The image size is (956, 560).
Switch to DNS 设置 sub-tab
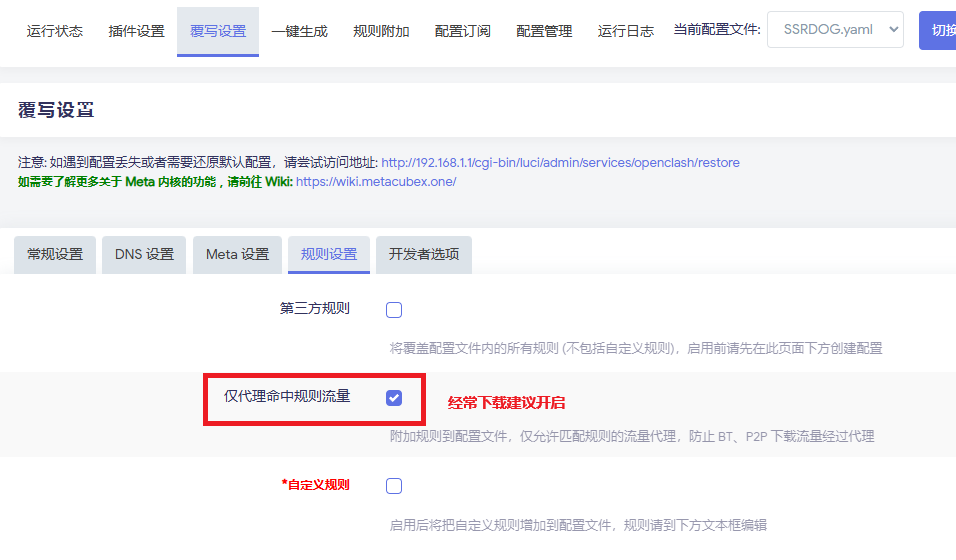(144, 254)
